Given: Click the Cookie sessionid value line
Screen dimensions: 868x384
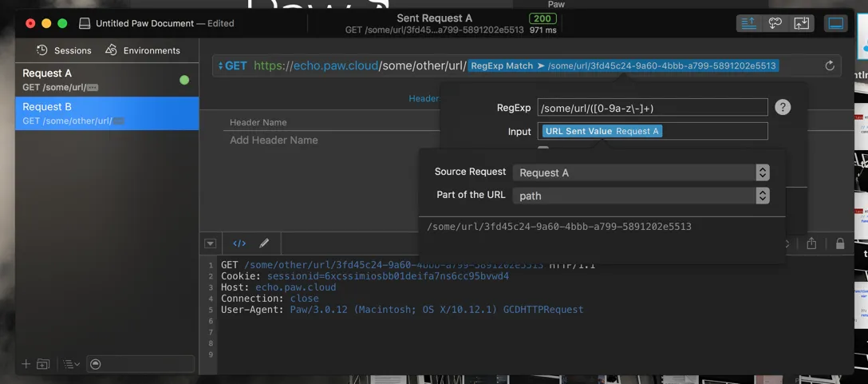Looking at the screenshot, I should pos(365,276).
